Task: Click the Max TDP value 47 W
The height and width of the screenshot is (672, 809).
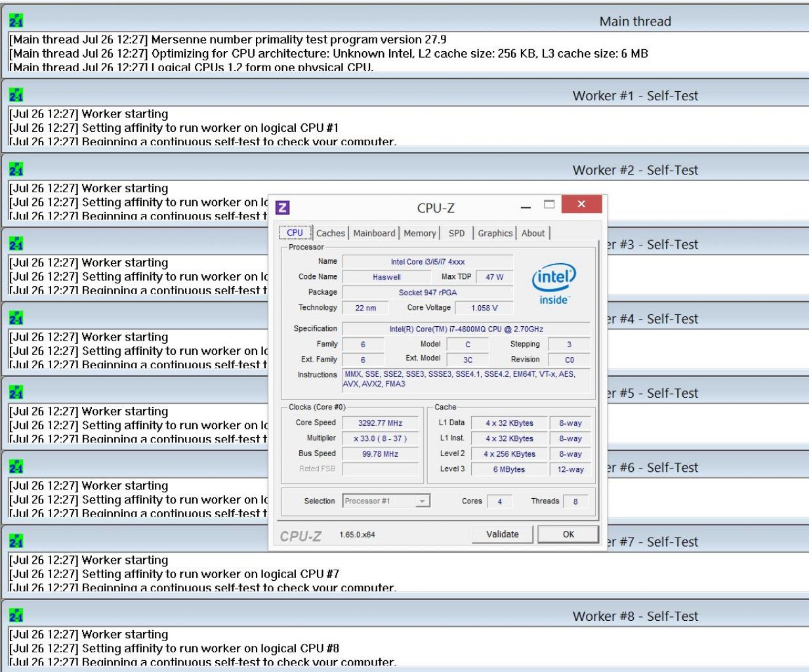Action: coord(495,277)
